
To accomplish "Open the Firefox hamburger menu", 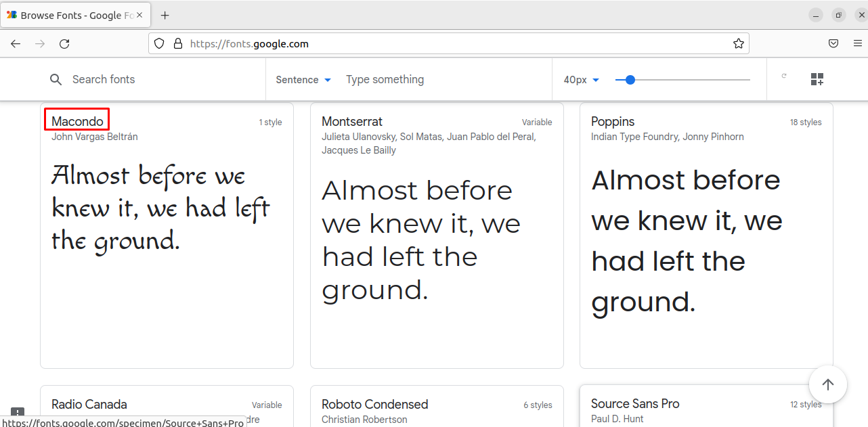I will coord(857,43).
